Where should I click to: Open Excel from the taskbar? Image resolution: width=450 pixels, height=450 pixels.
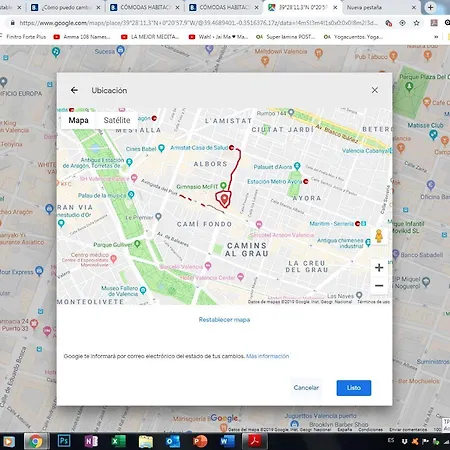pos(118,441)
